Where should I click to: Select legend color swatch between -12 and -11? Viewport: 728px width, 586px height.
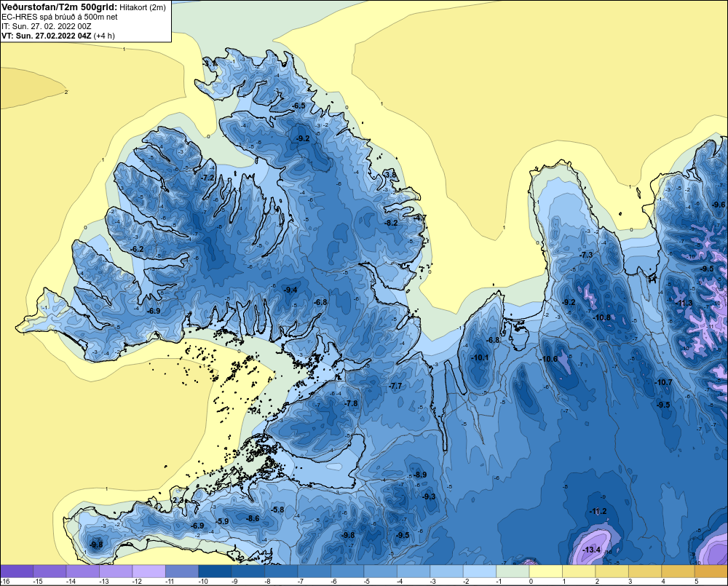click(x=149, y=571)
